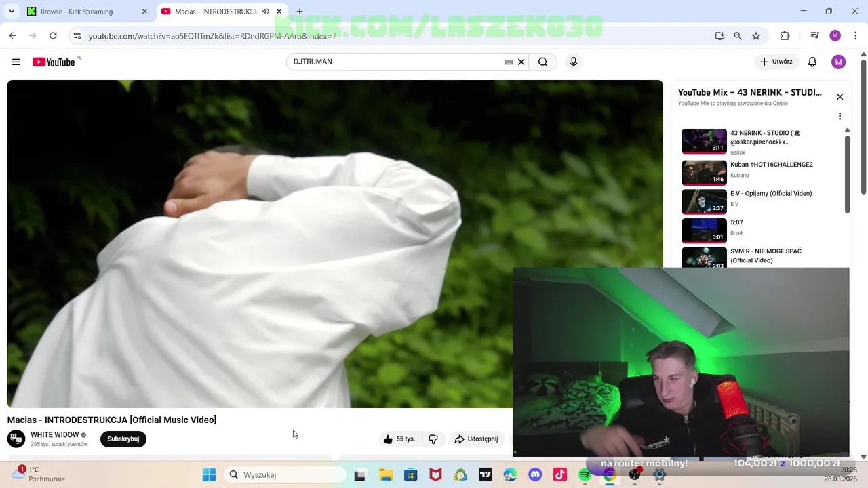
Task: Open a new browser tab
Action: (x=300, y=12)
